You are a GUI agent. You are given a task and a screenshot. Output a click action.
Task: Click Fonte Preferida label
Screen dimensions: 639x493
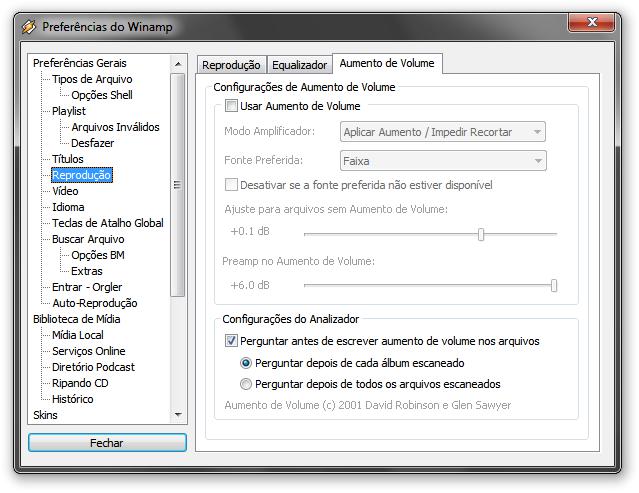click(263, 160)
